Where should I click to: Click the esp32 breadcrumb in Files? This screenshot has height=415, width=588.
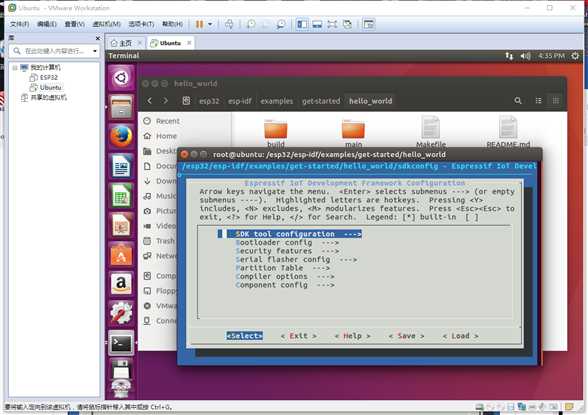(209, 101)
